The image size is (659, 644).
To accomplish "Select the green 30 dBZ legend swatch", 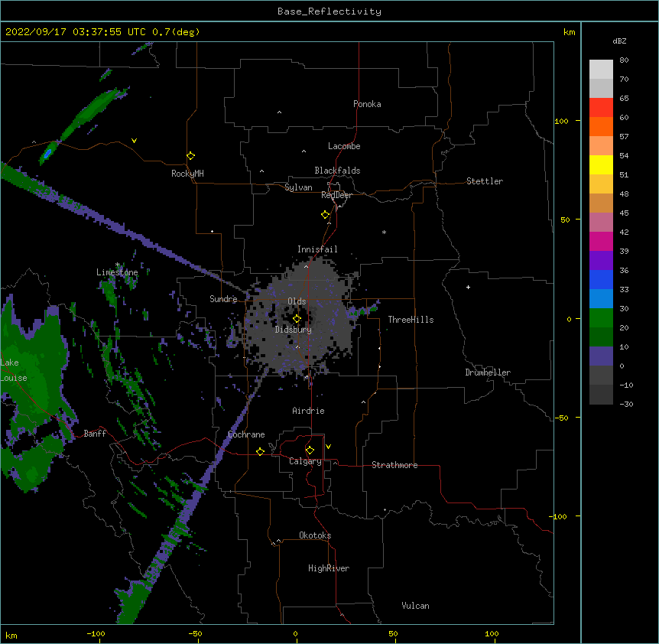I will (601, 318).
